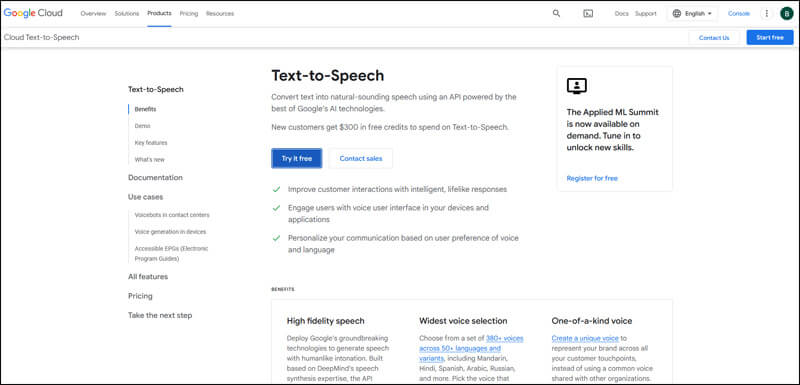
Task: Open the three-dot more options menu
Action: point(766,14)
